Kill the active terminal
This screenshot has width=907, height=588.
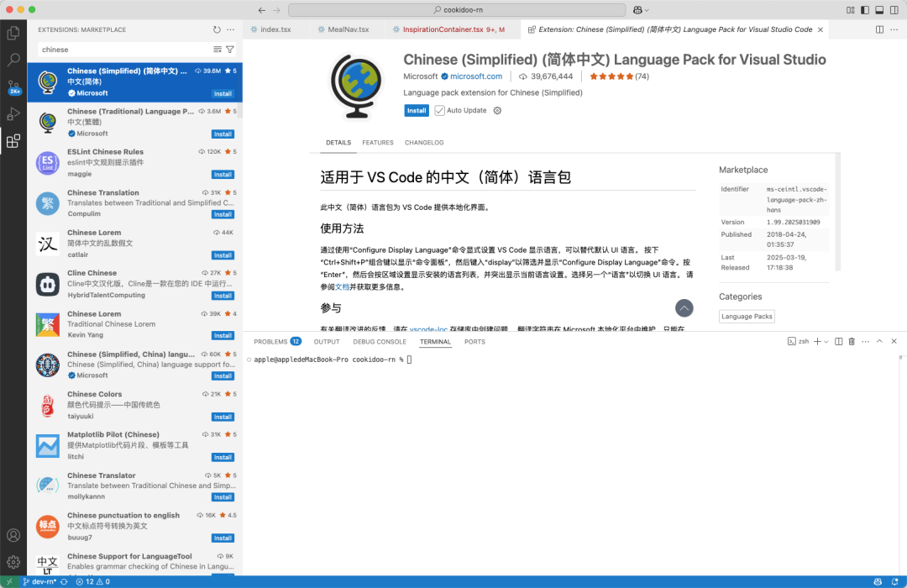coord(852,341)
